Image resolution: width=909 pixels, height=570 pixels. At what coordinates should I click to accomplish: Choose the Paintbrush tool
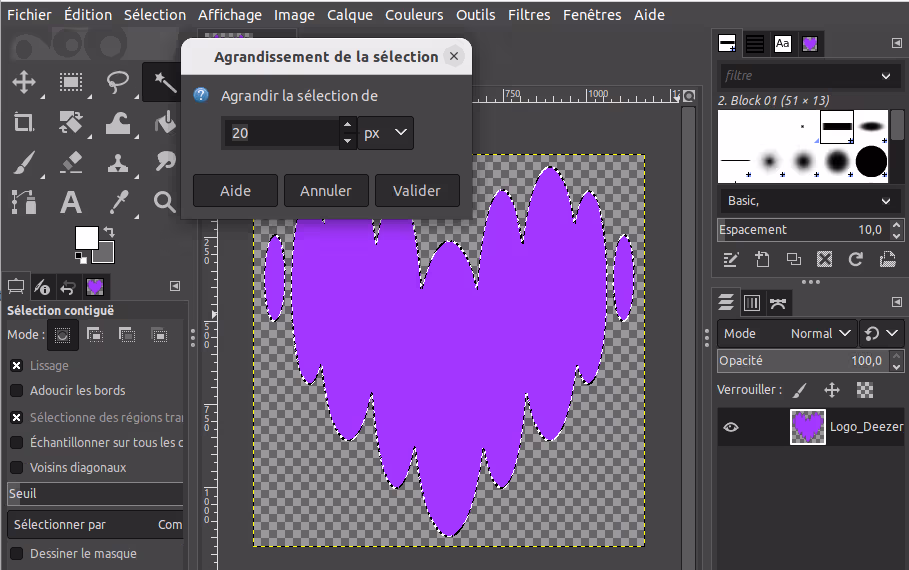click(23, 162)
